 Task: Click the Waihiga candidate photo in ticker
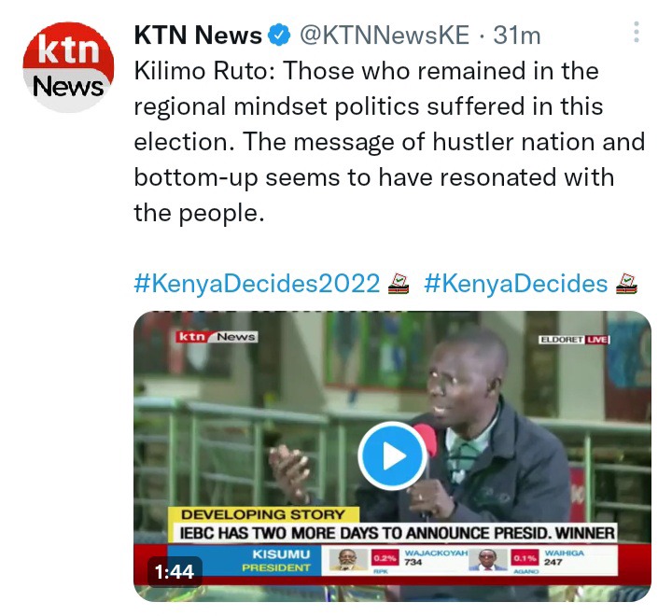(488, 560)
